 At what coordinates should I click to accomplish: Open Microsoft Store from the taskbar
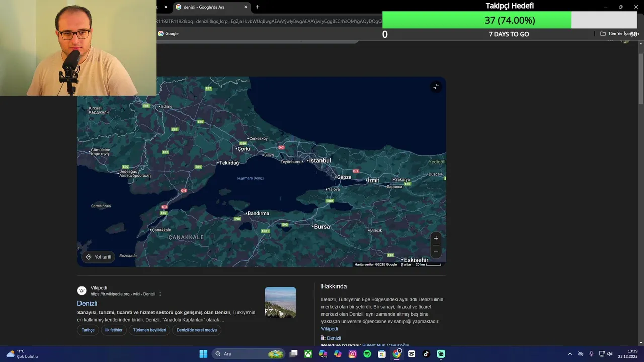pos(382,354)
